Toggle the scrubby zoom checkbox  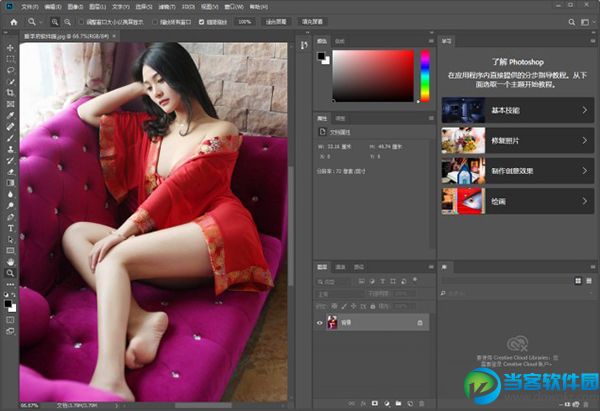pyautogui.click(x=203, y=20)
